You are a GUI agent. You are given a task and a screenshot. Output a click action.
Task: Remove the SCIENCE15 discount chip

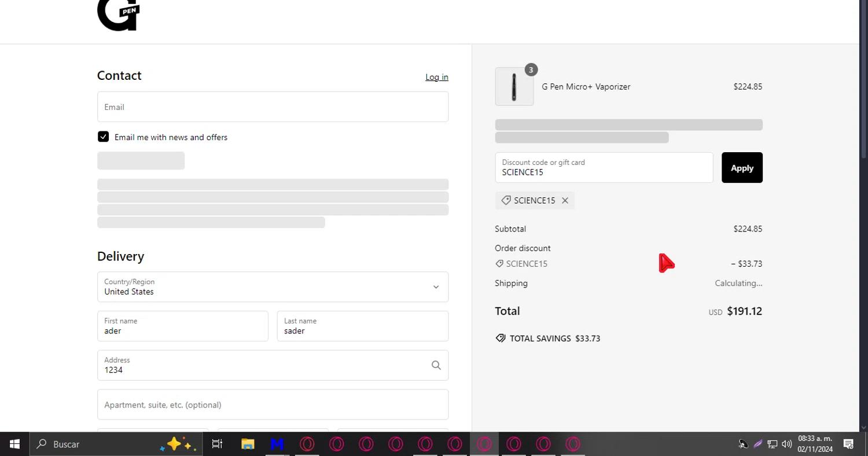point(565,200)
